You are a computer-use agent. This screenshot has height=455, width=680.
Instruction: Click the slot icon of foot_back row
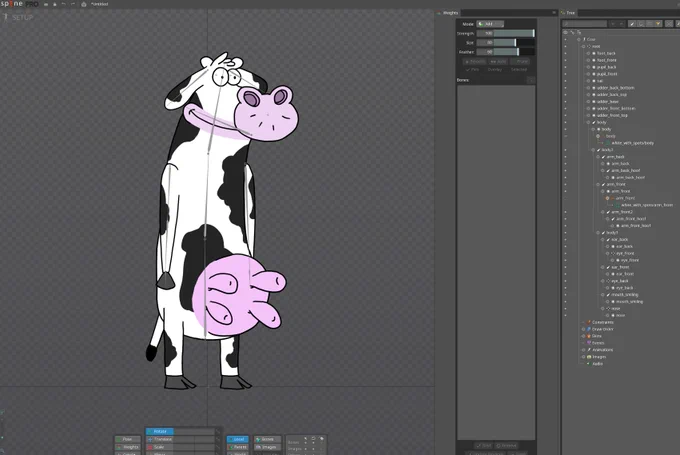pyautogui.click(x=594, y=53)
